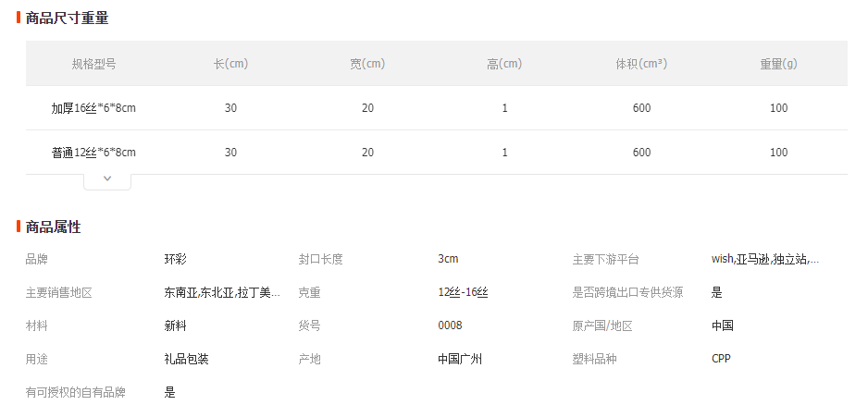
Task: Click item number 0008
Action: coord(450,325)
